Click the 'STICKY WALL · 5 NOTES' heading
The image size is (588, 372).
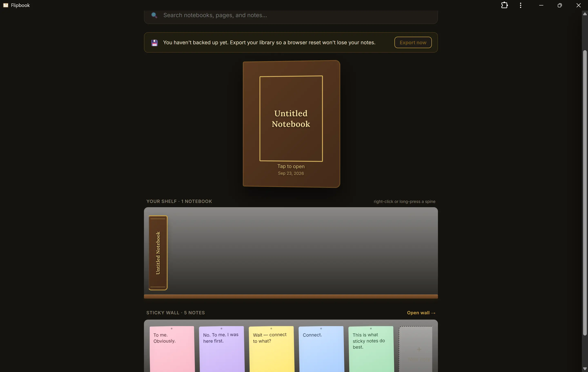pyautogui.click(x=176, y=313)
